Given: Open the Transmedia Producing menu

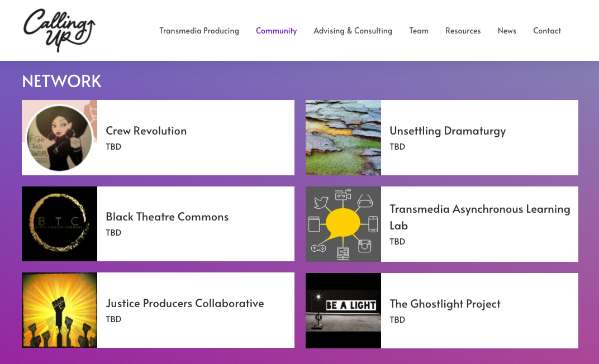Looking at the screenshot, I should click(x=199, y=31).
